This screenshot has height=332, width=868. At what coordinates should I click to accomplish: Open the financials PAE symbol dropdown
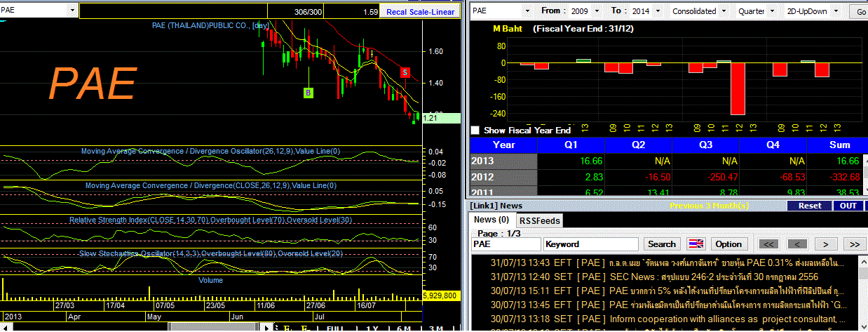click(x=527, y=11)
